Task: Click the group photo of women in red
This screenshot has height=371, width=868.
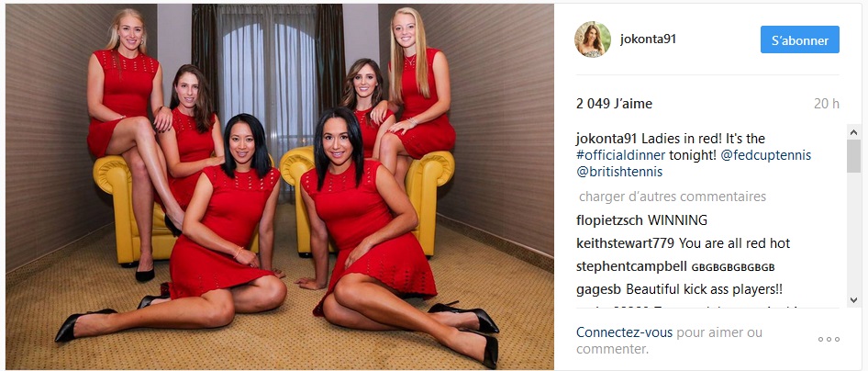Action: [280, 186]
